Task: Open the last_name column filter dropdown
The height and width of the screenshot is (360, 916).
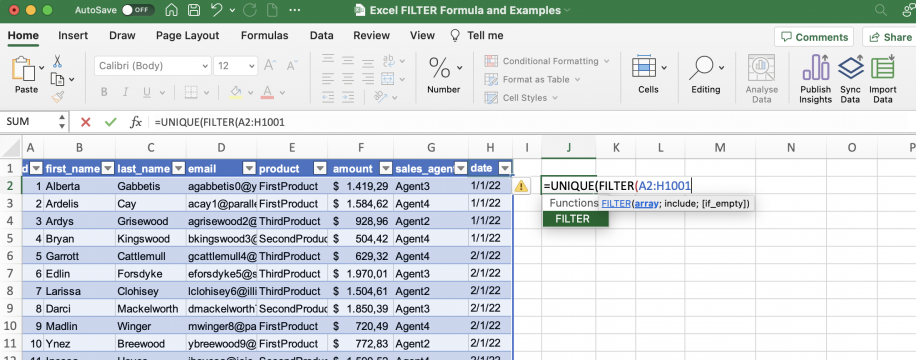Action: pyautogui.click(x=179, y=169)
